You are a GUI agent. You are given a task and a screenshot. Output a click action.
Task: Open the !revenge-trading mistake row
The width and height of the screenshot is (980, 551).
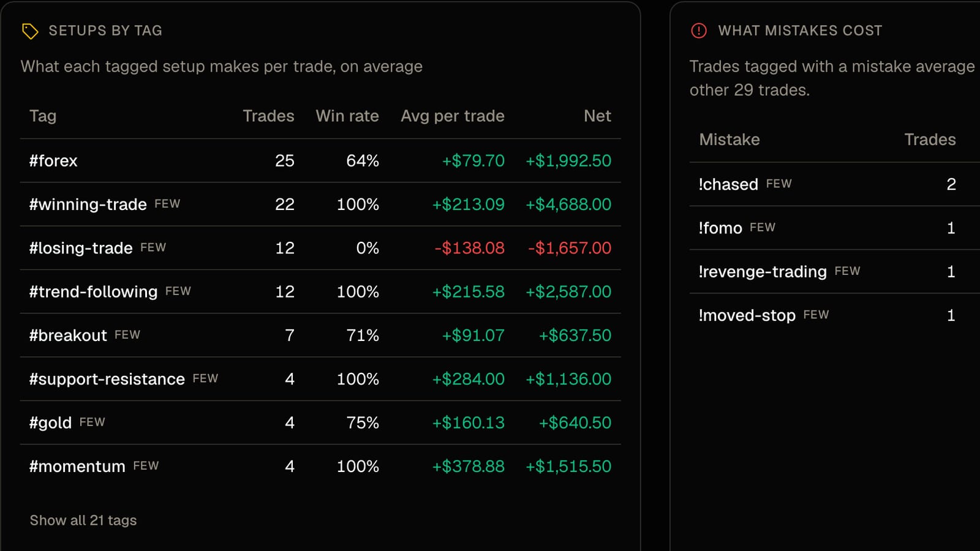[835, 271]
